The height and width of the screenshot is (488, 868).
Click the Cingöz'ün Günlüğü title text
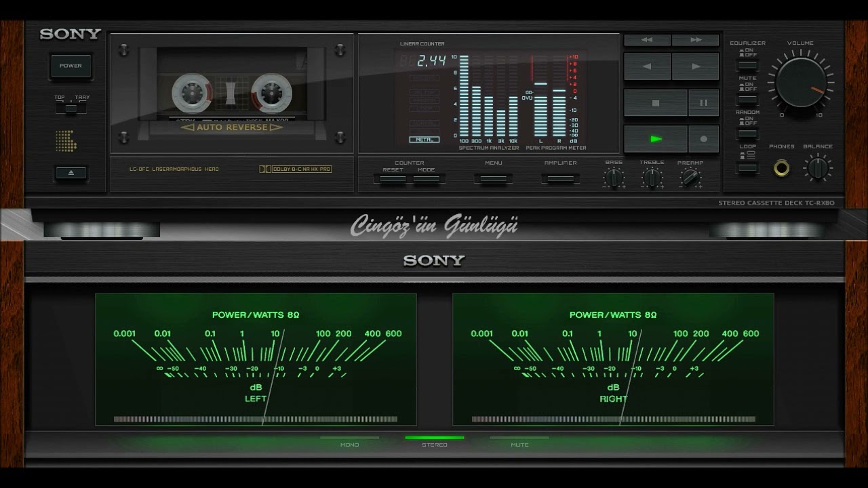pyautogui.click(x=434, y=226)
